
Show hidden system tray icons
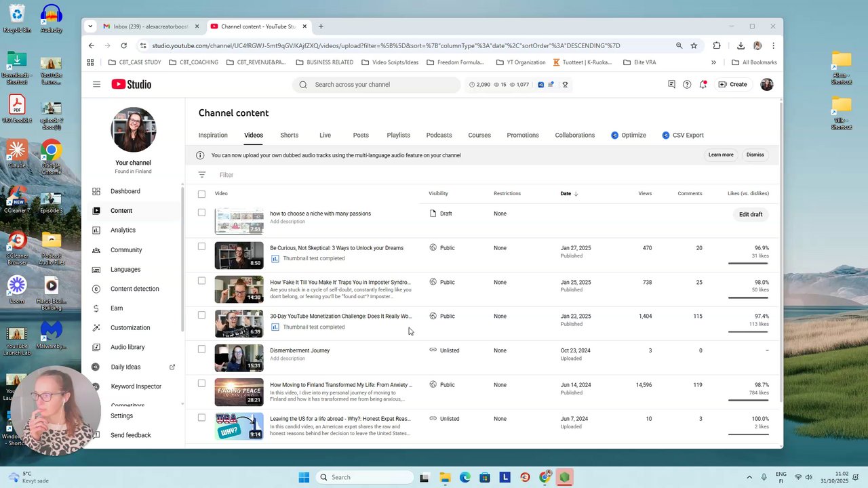click(x=749, y=477)
